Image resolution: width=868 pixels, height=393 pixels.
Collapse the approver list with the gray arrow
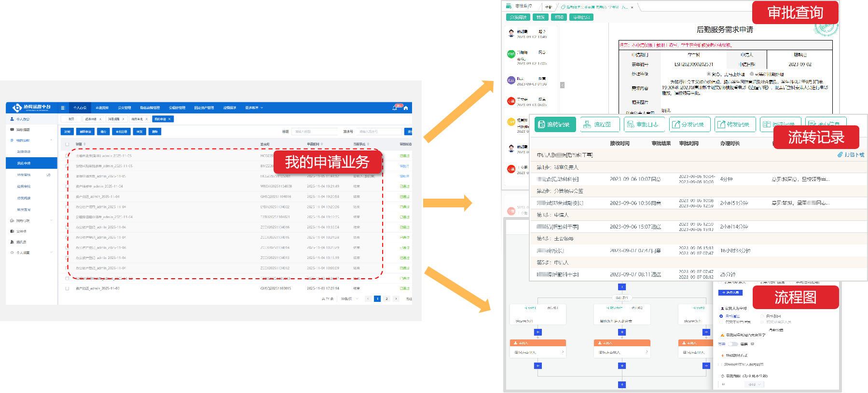562,85
